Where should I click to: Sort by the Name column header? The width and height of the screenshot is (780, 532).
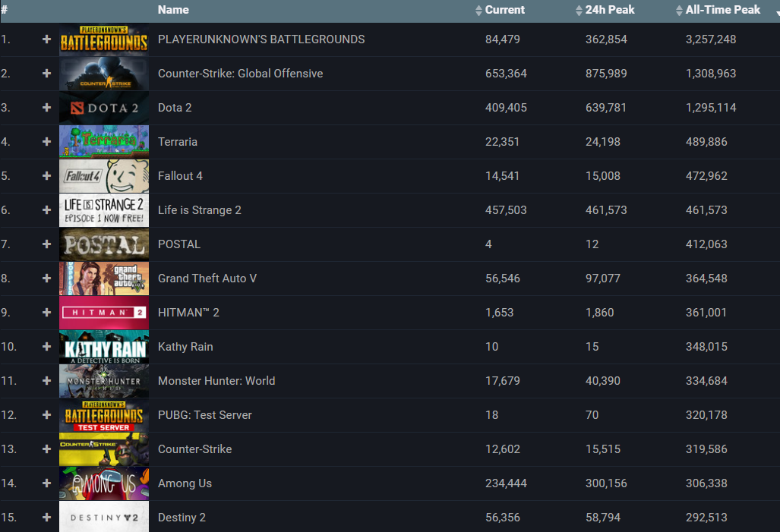173,10
